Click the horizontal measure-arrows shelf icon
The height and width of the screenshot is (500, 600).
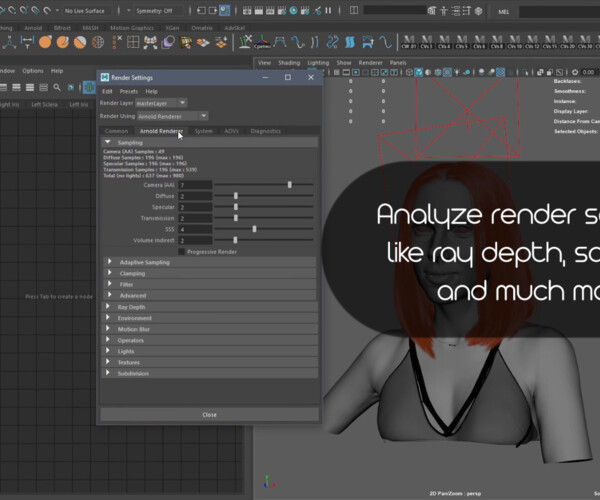(27, 42)
